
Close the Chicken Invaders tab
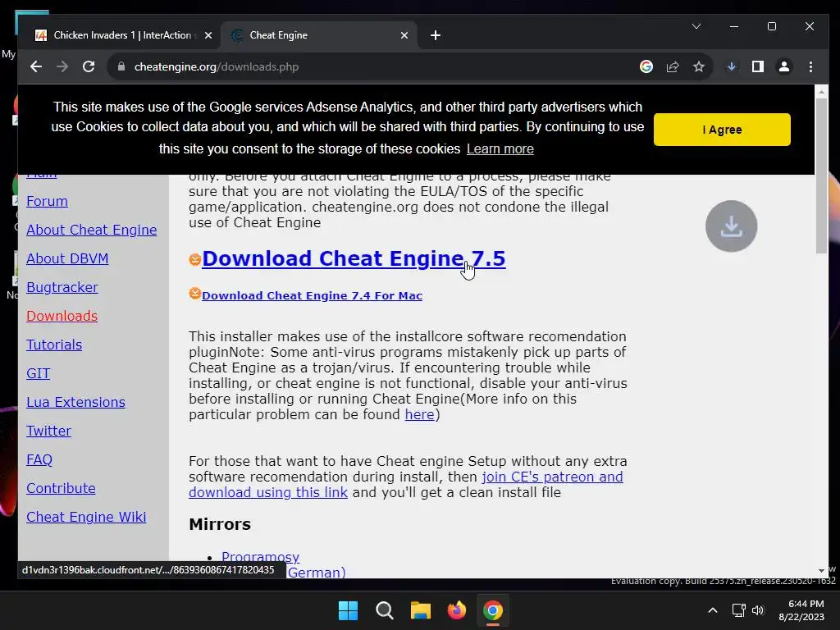click(208, 35)
